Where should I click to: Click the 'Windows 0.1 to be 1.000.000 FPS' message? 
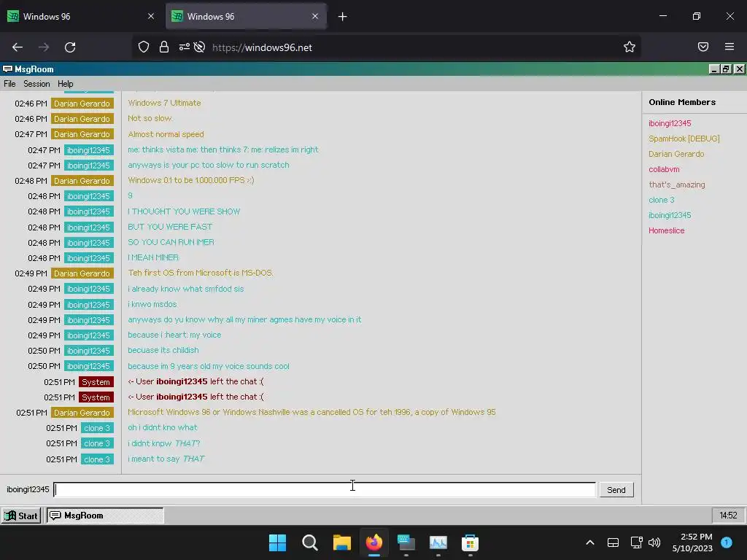[190, 180]
